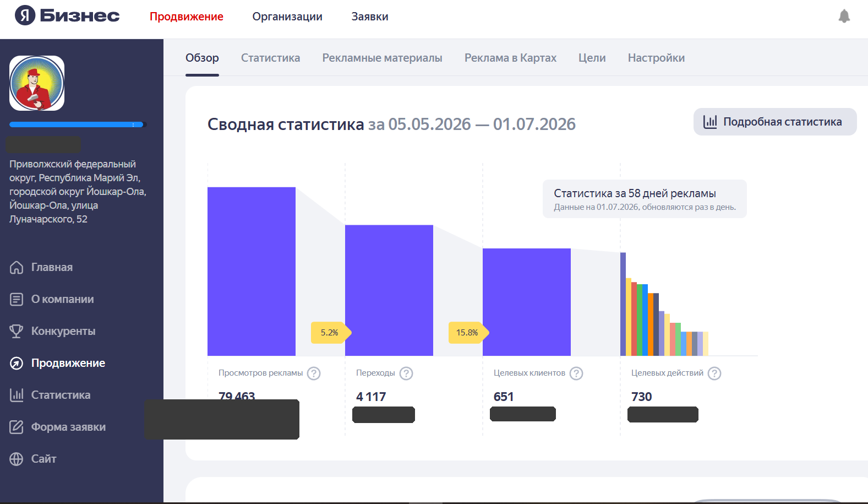Open Заявки in the top menu
The image size is (868, 504).
[370, 17]
